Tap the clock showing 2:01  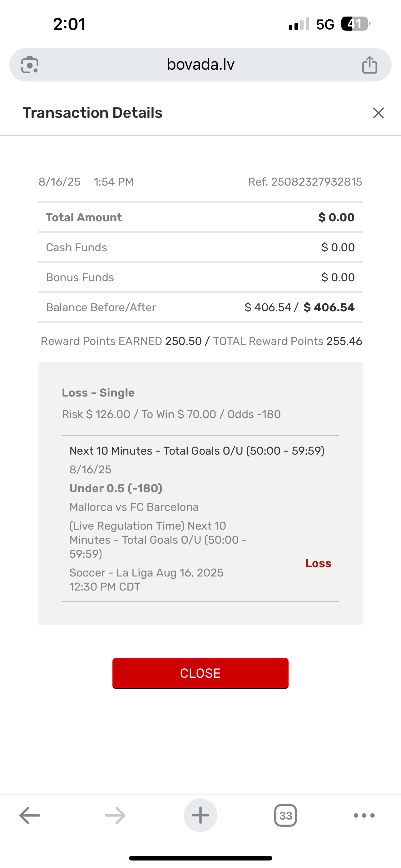pyautogui.click(x=69, y=24)
